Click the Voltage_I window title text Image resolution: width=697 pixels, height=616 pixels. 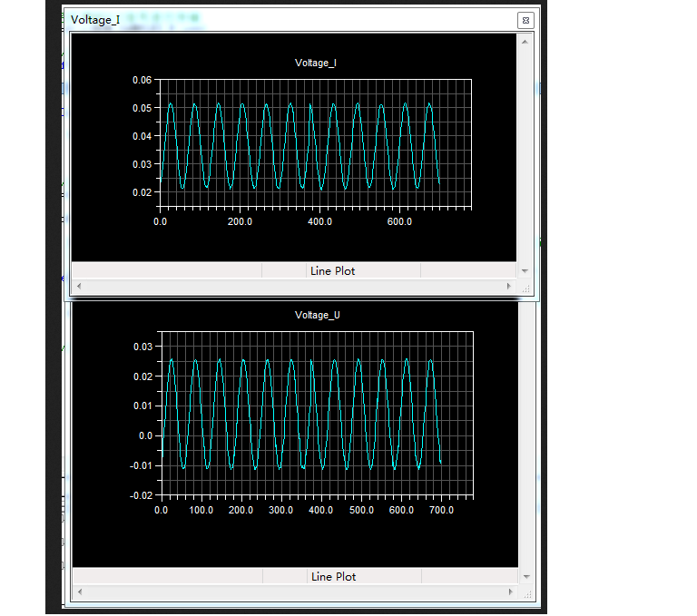click(x=95, y=20)
